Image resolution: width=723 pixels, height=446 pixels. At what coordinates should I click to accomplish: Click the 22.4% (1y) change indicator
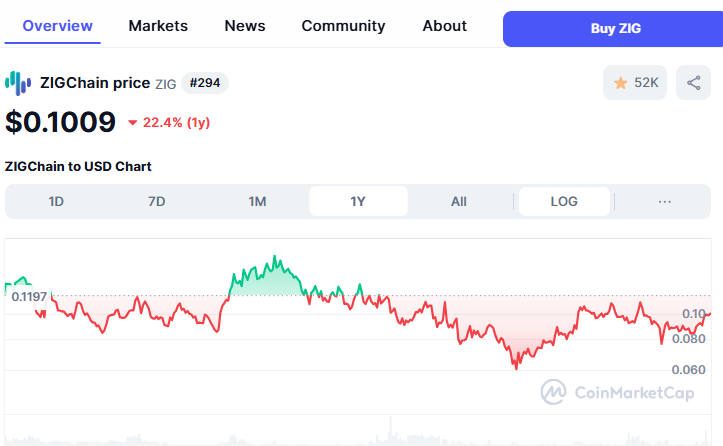[169, 123]
